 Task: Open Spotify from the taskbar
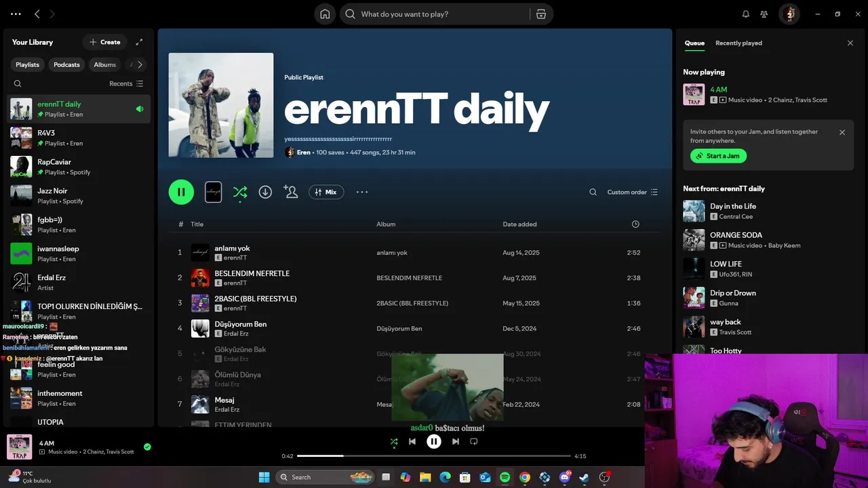[x=505, y=477]
